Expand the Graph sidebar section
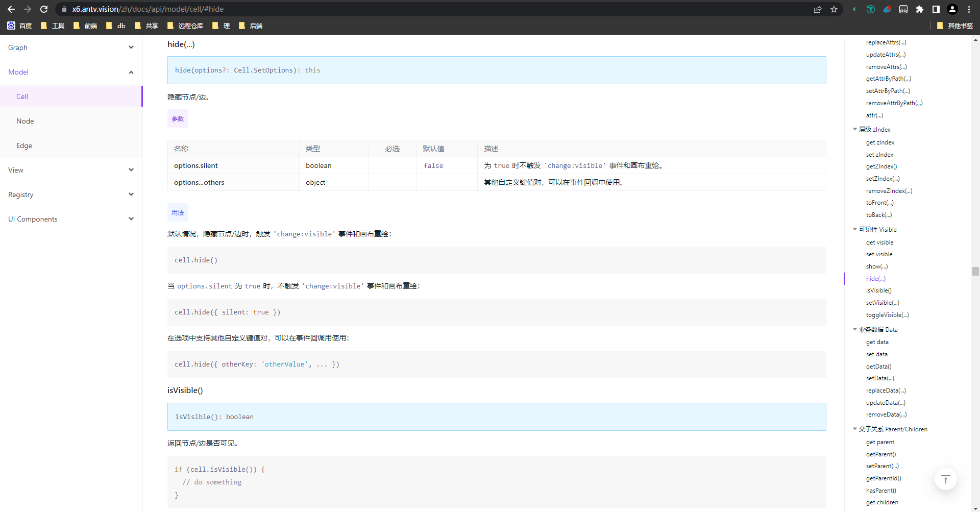The image size is (980, 512). pos(71,47)
